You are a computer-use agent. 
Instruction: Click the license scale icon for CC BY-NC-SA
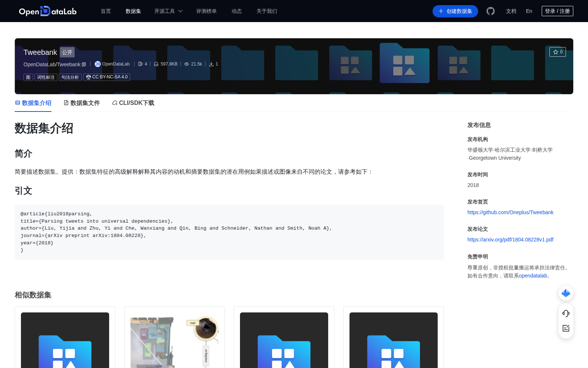pos(88,77)
